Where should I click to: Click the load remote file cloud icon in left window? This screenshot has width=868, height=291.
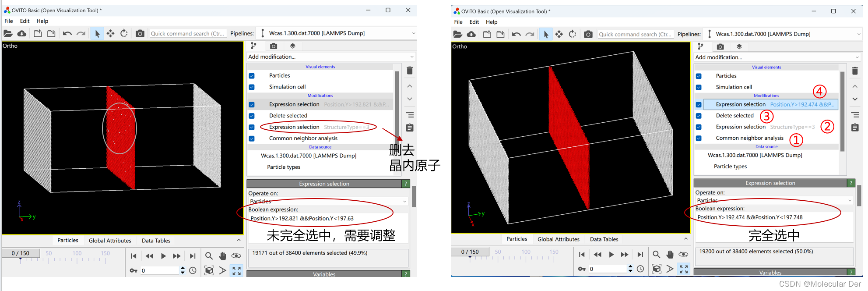click(22, 33)
